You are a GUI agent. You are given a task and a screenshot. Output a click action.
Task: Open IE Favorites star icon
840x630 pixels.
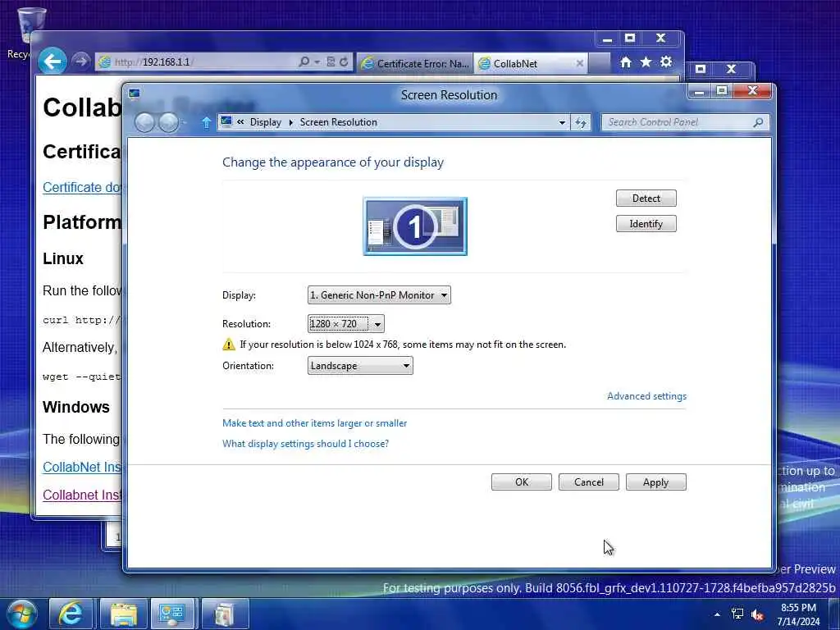pyautogui.click(x=646, y=62)
